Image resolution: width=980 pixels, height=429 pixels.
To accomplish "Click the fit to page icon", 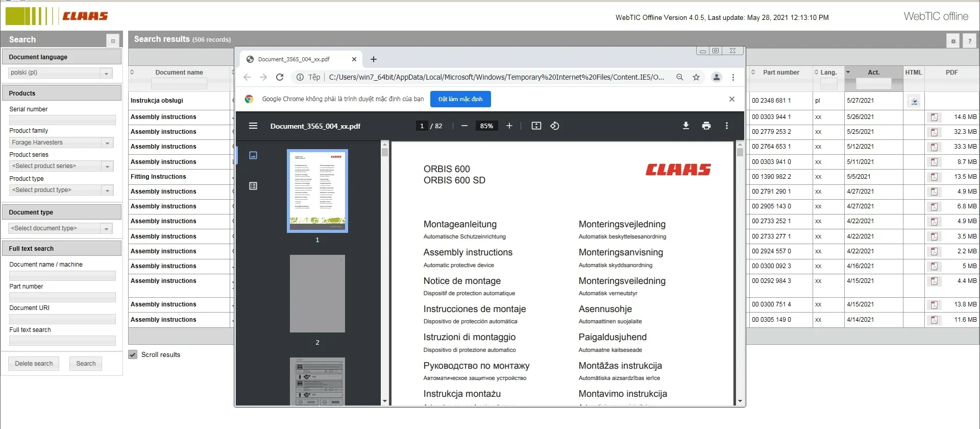I will pos(536,126).
